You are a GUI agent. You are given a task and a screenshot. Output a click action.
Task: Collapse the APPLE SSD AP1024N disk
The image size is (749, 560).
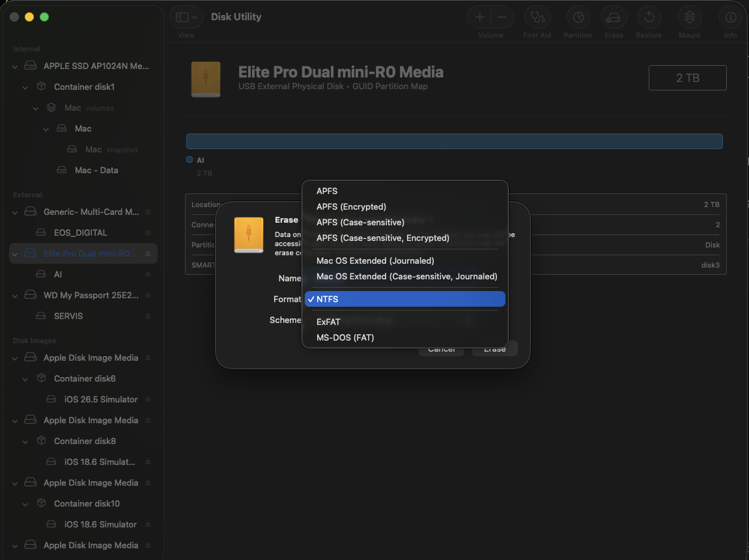[x=15, y=66]
